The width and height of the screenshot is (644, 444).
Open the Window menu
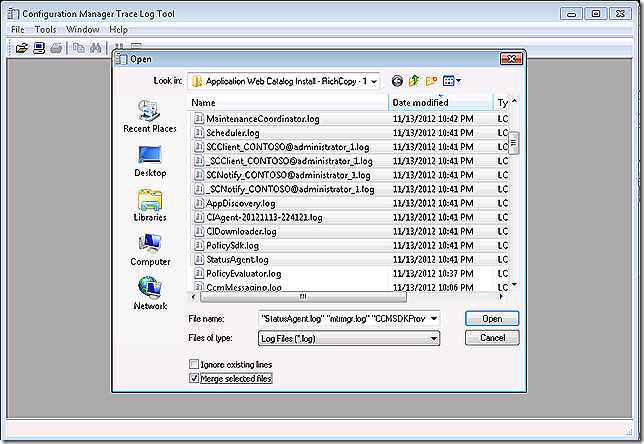(83, 30)
